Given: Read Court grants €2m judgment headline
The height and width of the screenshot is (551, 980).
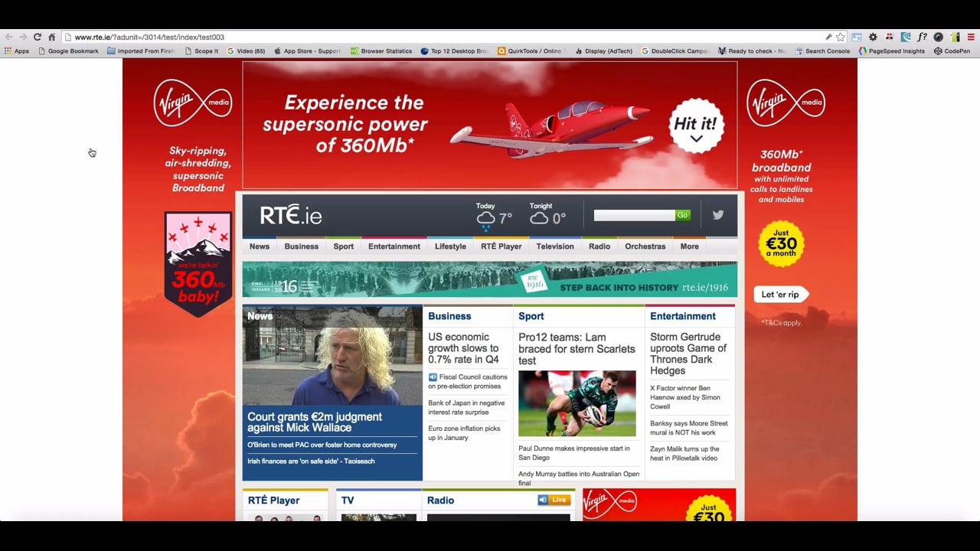Looking at the screenshot, I should (x=315, y=422).
